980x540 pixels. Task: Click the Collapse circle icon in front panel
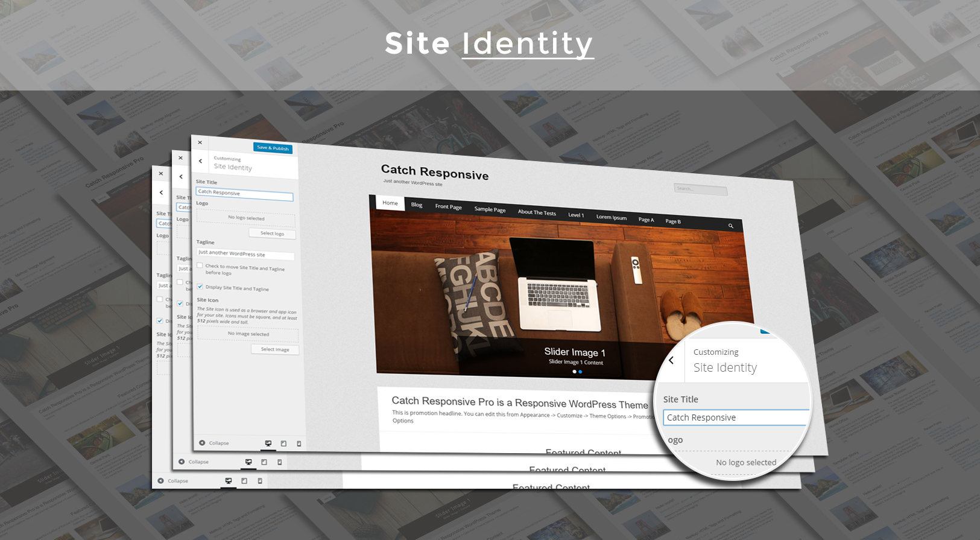click(202, 443)
